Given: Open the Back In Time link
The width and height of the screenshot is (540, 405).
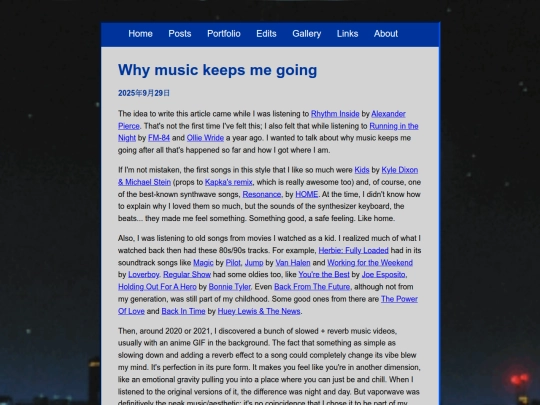Looking at the screenshot, I should click(x=183, y=311).
